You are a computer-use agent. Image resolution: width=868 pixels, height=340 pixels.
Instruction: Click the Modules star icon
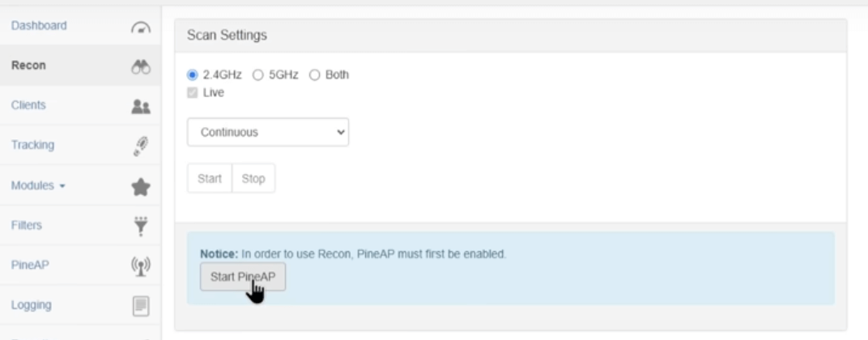pyautogui.click(x=141, y=187)
